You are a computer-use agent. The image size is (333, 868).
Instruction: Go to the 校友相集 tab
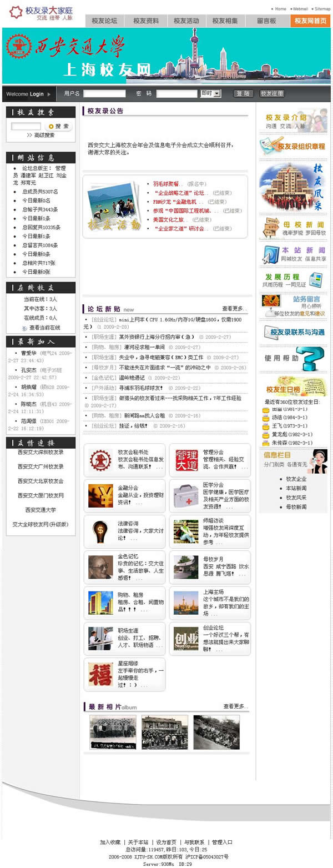point(225,21)
